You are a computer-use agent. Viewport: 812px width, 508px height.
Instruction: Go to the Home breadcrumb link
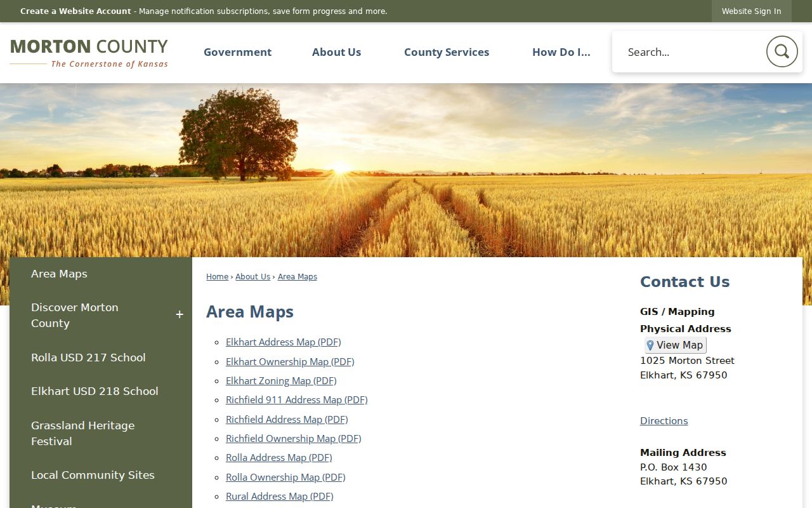click(217, 277)
